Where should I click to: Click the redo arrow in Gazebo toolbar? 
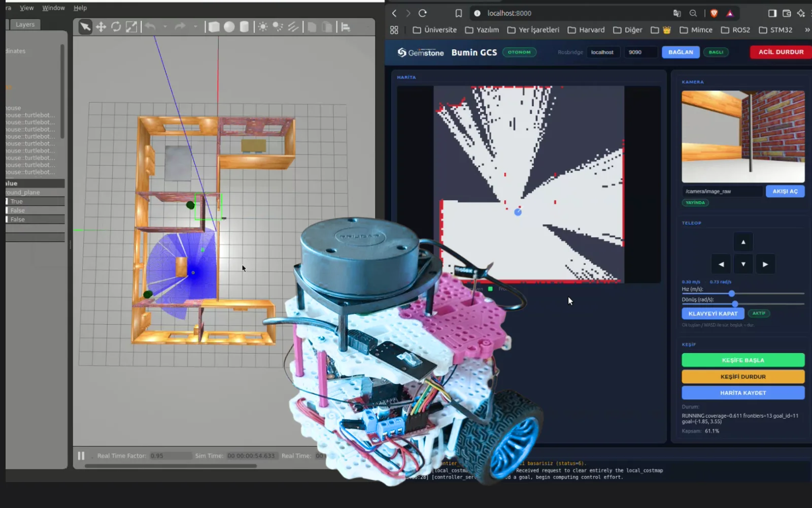pyautogui.click(x=180, y=26)
